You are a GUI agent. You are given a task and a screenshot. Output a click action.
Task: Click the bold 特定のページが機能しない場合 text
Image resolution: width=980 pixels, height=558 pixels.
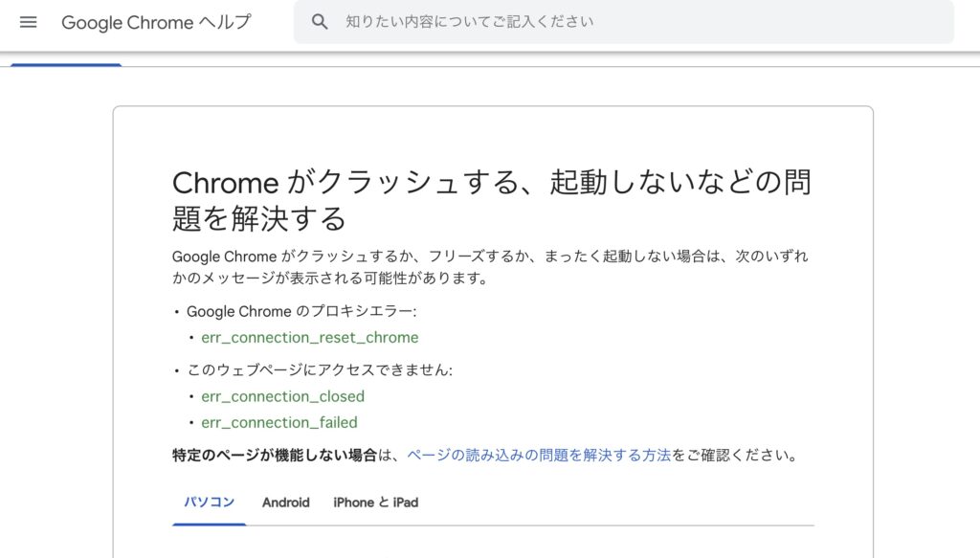(x=275, y=455)
